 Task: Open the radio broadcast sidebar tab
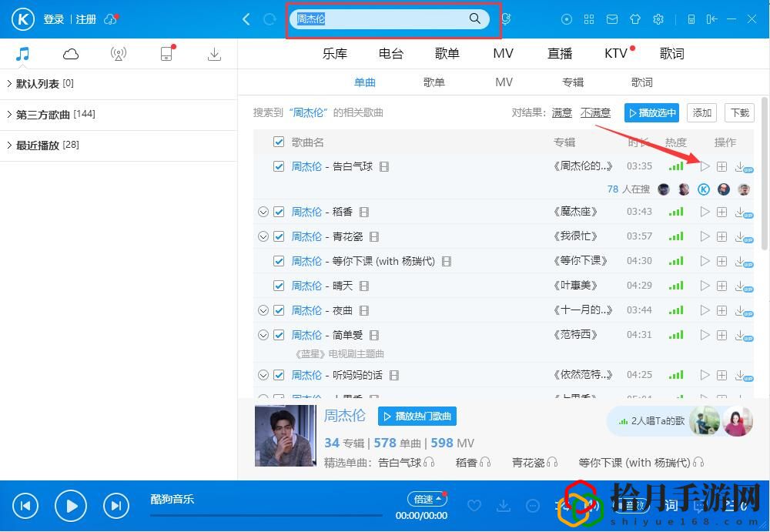point(119,54)
